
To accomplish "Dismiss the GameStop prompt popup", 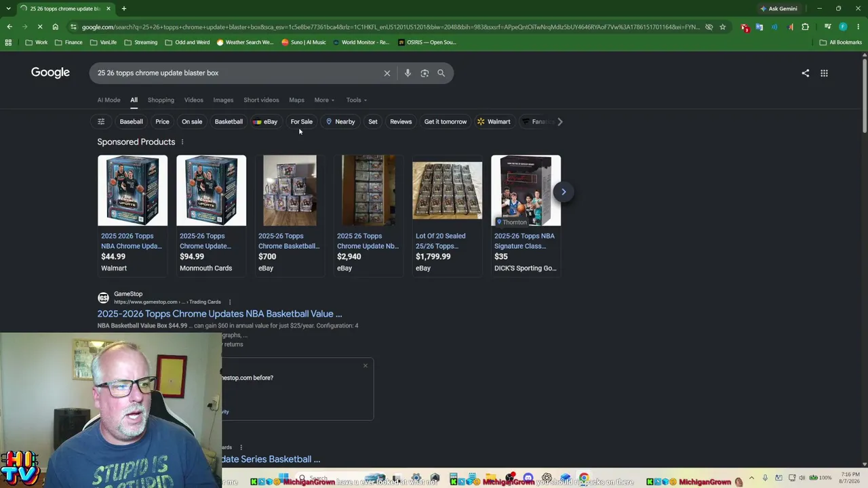I will pyautogui.click(x=366, y=366).
